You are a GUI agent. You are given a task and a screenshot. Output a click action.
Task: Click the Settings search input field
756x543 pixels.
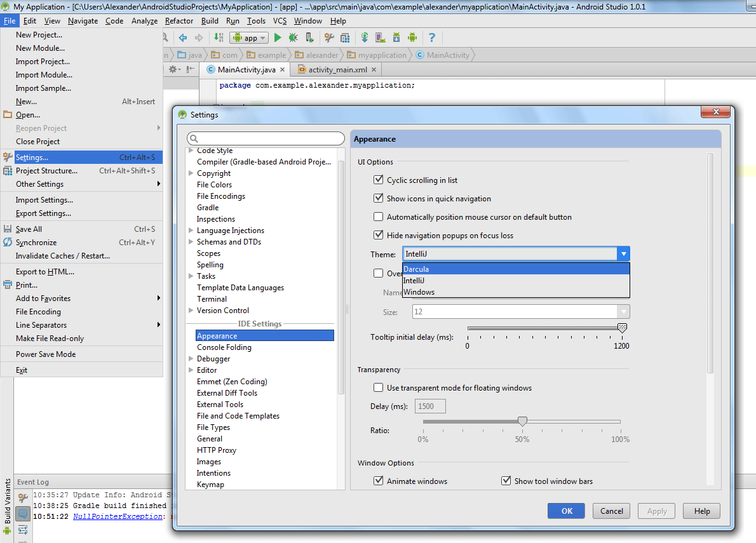(266, 138)
